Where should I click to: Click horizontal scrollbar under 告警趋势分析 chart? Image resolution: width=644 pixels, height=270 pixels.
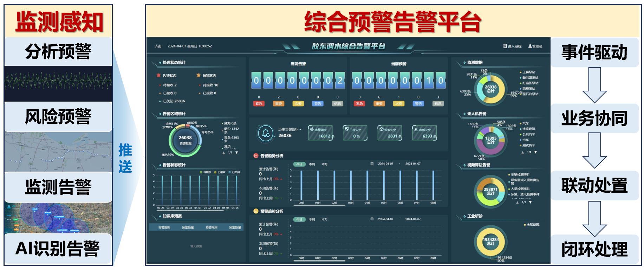coord(320,206)
